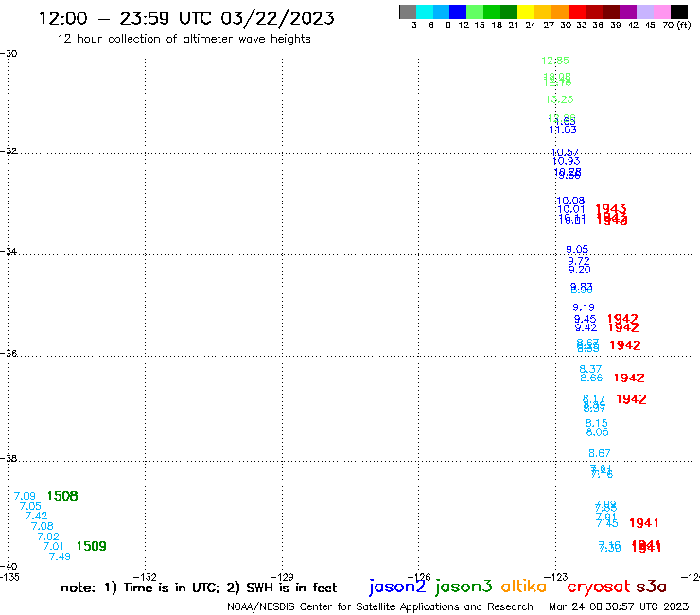This screenshot has height=615, width=700.
Task: Pick the pink swatch in the color scale
Action: click(x=662, y=11)
